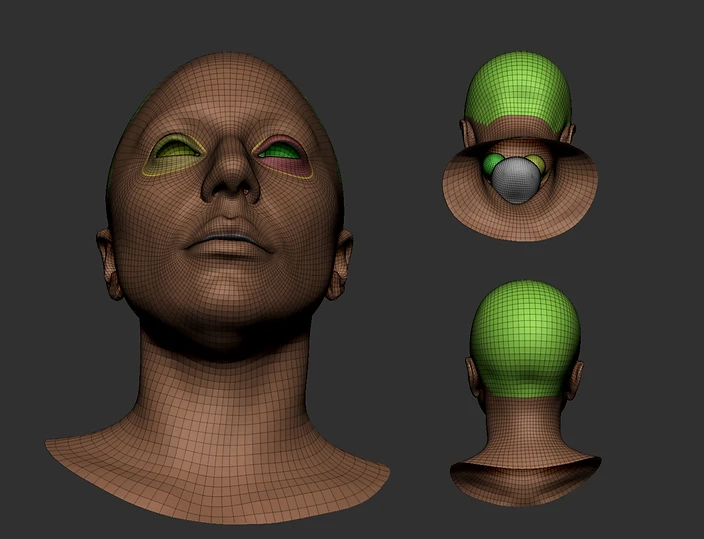The image size is (704, 539).
Task: Select the back-view head with green scalp
Action: point(525,393)
